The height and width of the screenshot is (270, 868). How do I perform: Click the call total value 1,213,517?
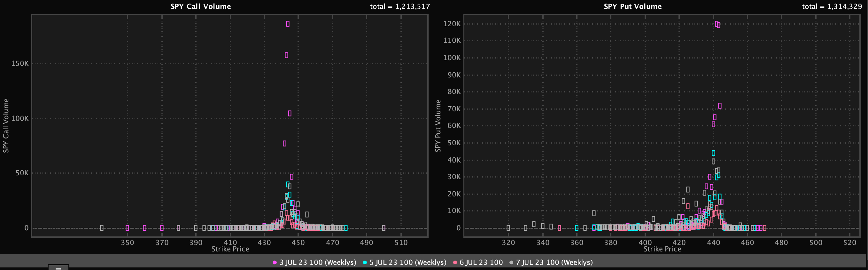(x=413, y=6)
